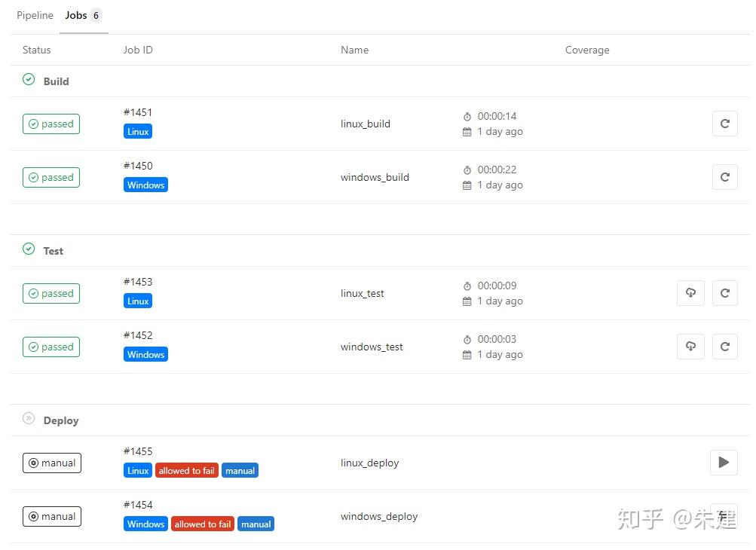Image resolution: width=756 pixels, height=550 pixels.
Task: Retry the linux_build job
Action: 724,124
